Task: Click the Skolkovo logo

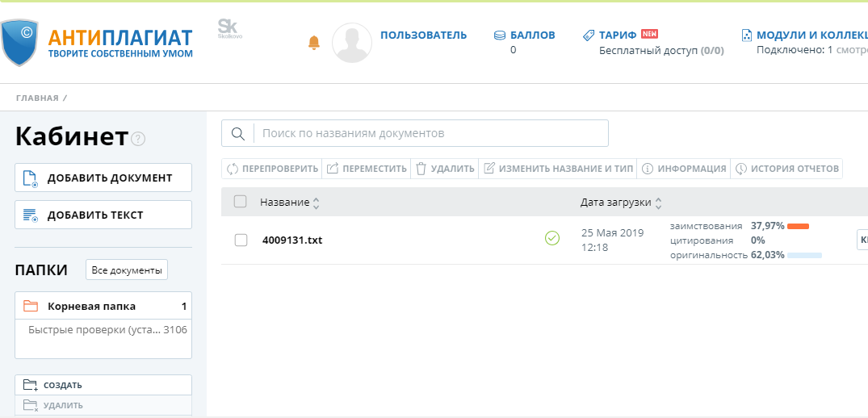Action: pos(229,29)
